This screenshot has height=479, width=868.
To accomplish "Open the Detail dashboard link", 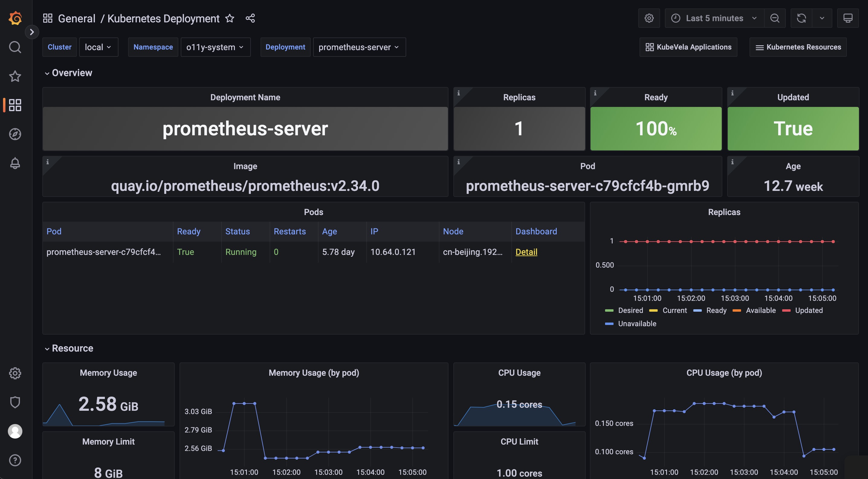I will [x=526, y=252].
